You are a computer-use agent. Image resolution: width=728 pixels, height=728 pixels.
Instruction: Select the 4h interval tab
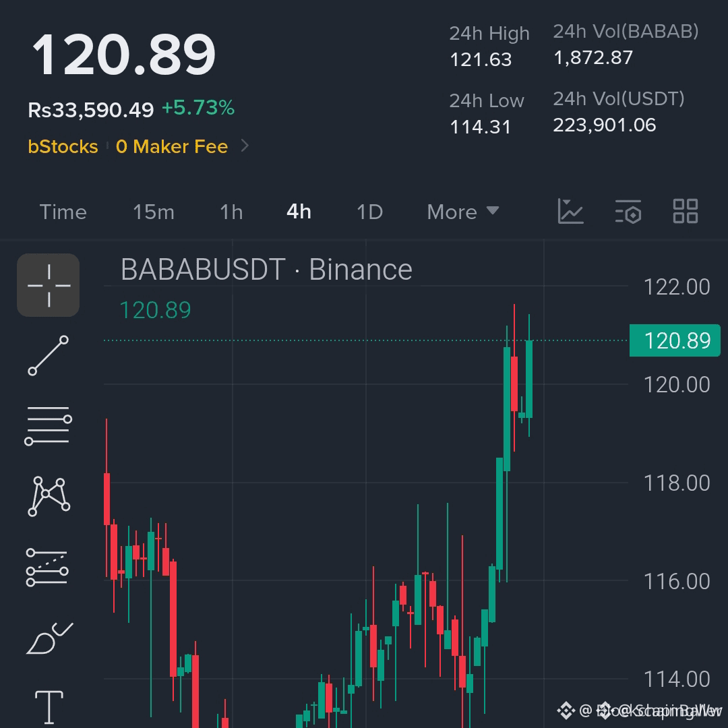[299, 212]
